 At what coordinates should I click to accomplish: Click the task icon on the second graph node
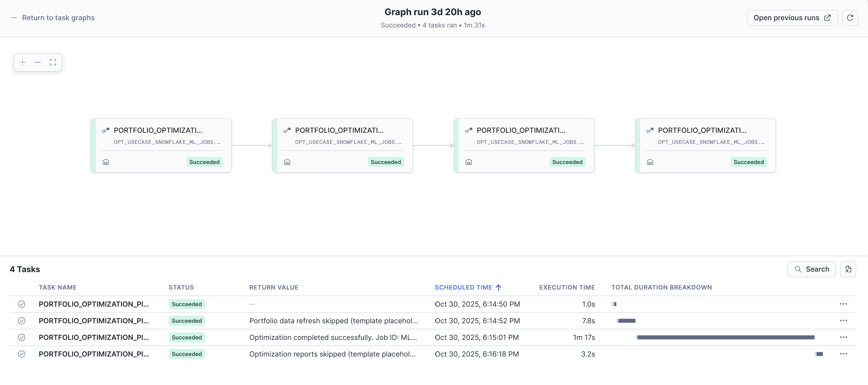tap(287, 130)
